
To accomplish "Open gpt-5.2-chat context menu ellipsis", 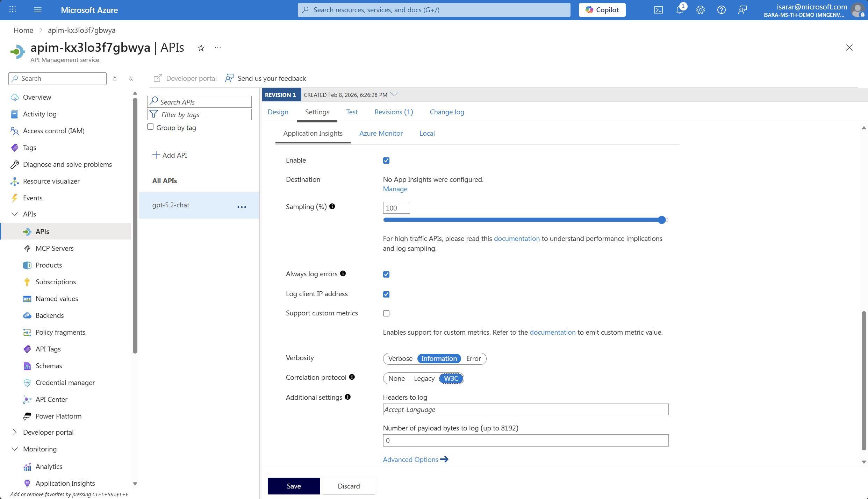I will coord(242,207).
